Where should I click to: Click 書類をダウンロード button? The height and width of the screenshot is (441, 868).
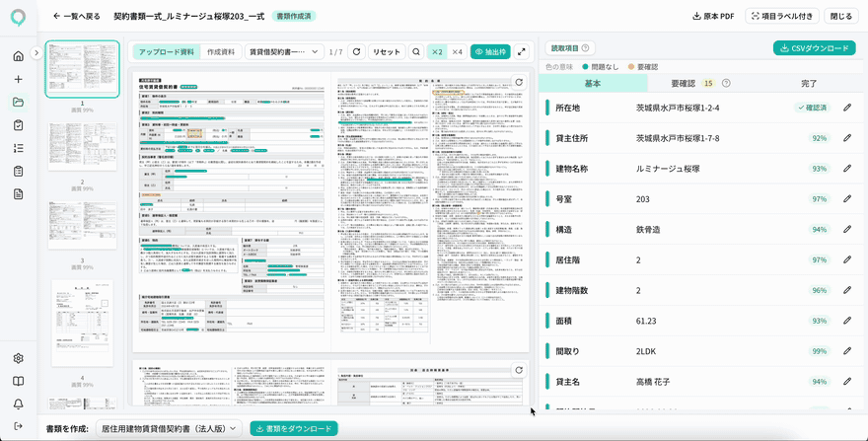click(294, 428)
